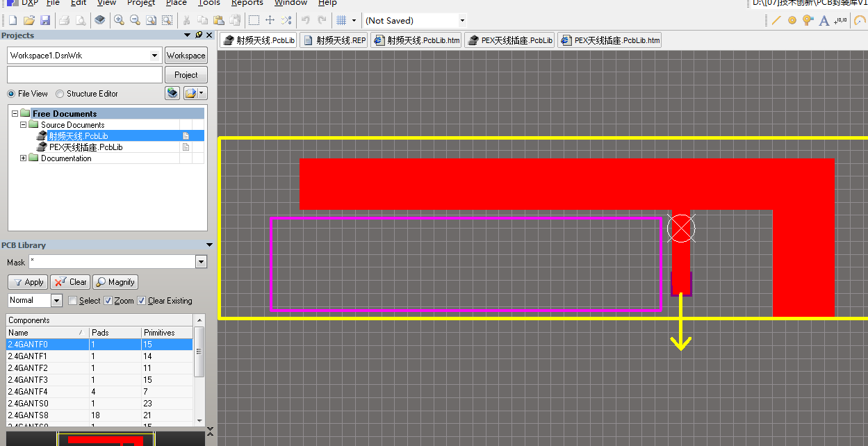Open the device/components view icon in toolbar
The image size is (868, 446).
[100, 20]
